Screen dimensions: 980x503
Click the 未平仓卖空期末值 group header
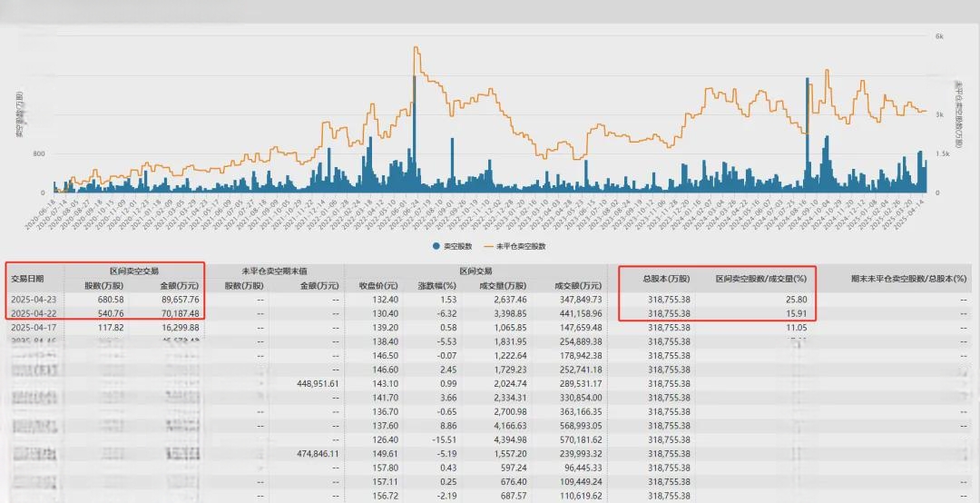272,271
